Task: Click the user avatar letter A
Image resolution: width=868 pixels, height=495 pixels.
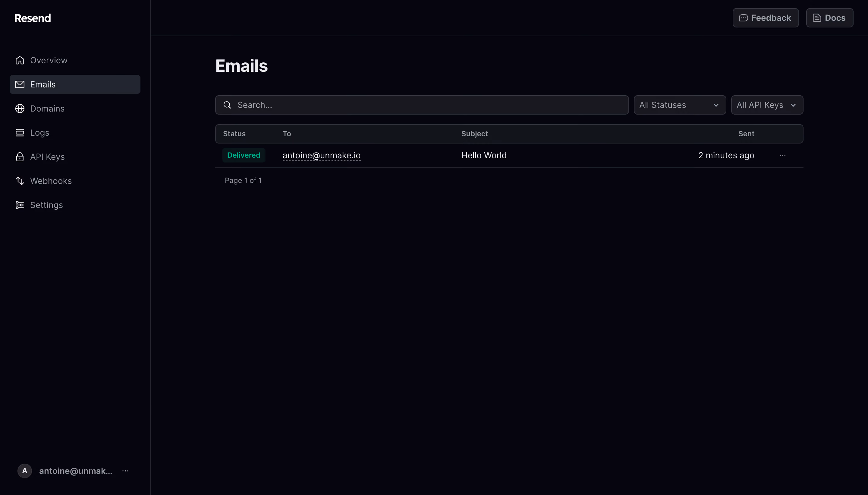Action: pos(24,471)
